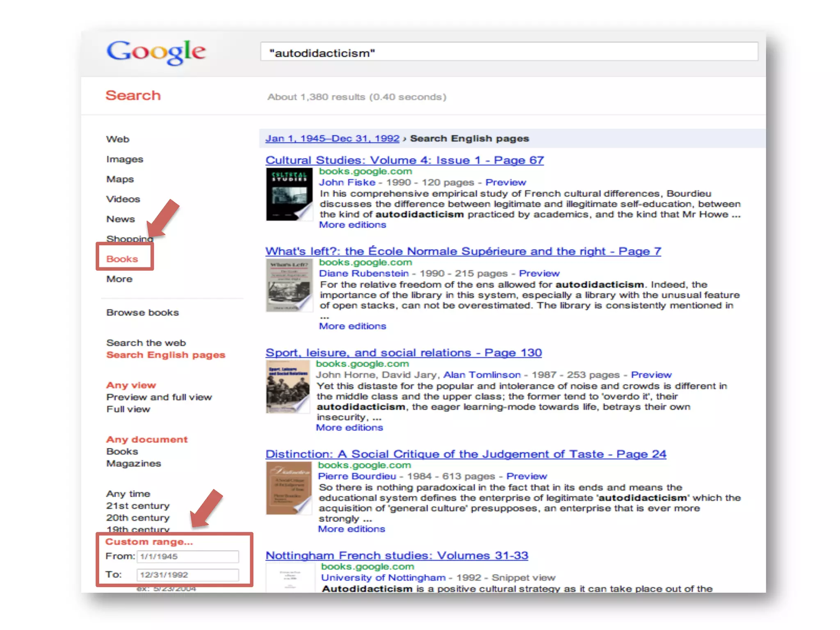Expand Custom range date filter

(x=148, y=542)
